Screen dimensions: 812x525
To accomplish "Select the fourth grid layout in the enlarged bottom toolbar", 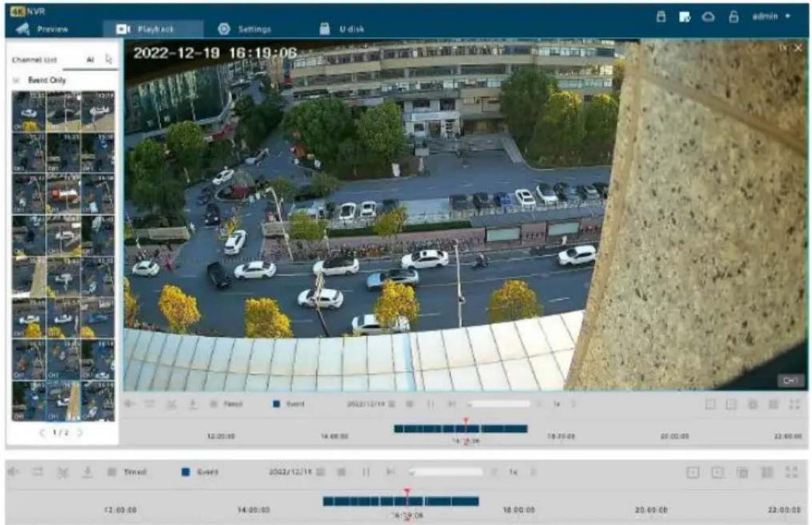I will [x=768, y=473].
